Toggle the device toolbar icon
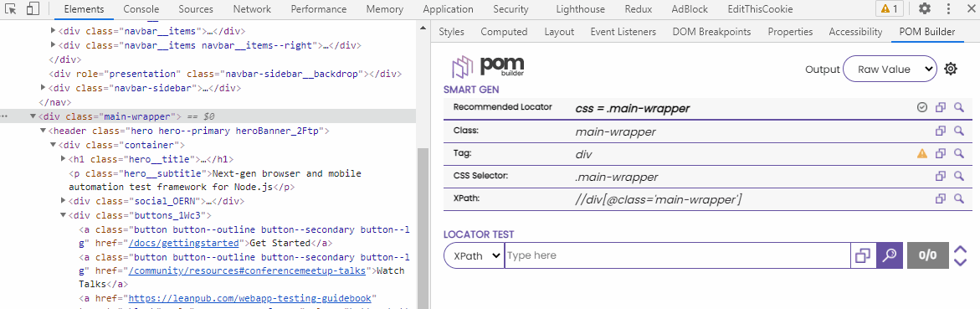 tap(33, 9)
